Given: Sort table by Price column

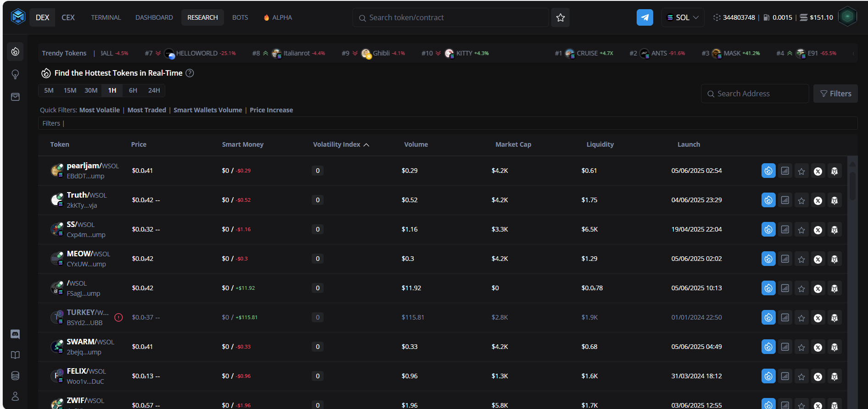Looking at the screenshot, I should tap(139, 144).
